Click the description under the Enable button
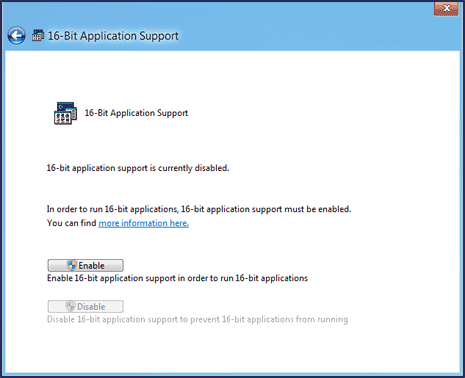Screen dimensions: 465x378 click(177, 278)
